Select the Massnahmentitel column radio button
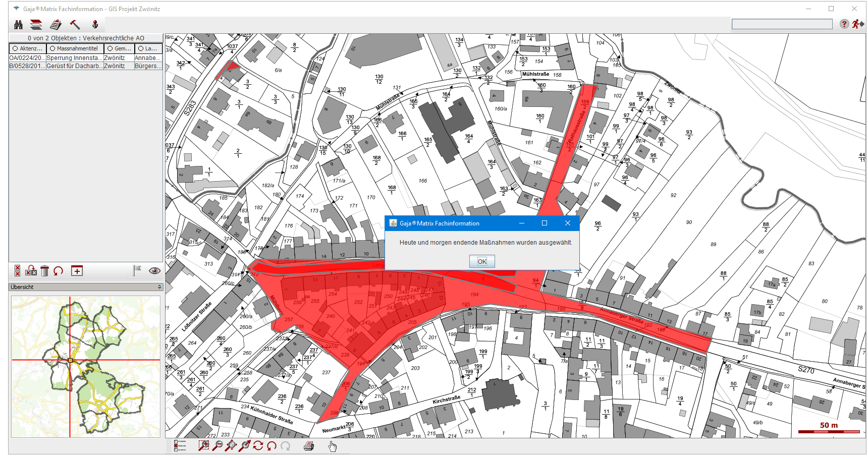The width and height of the screenshot is (868, 458). [52, 48]
